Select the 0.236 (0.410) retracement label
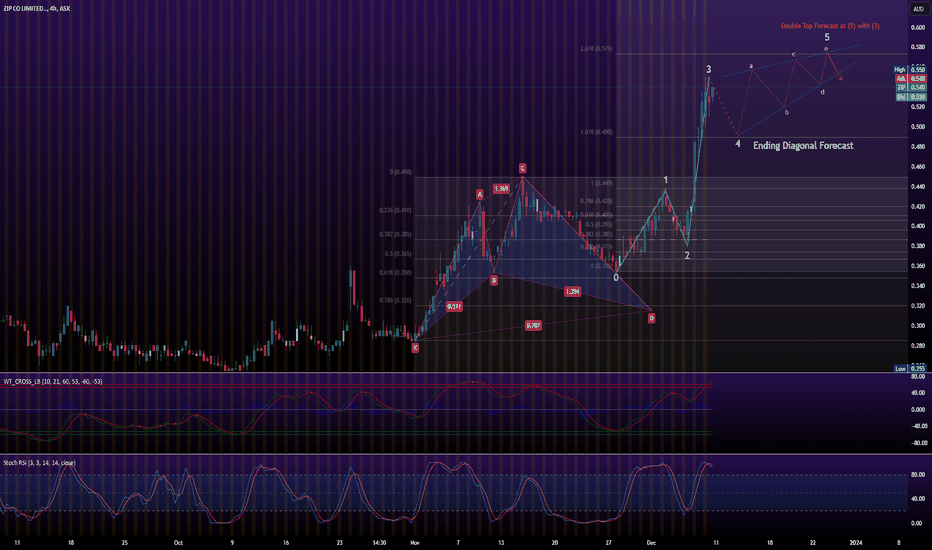Screen dimensions: 932x550 click(395, 210)
